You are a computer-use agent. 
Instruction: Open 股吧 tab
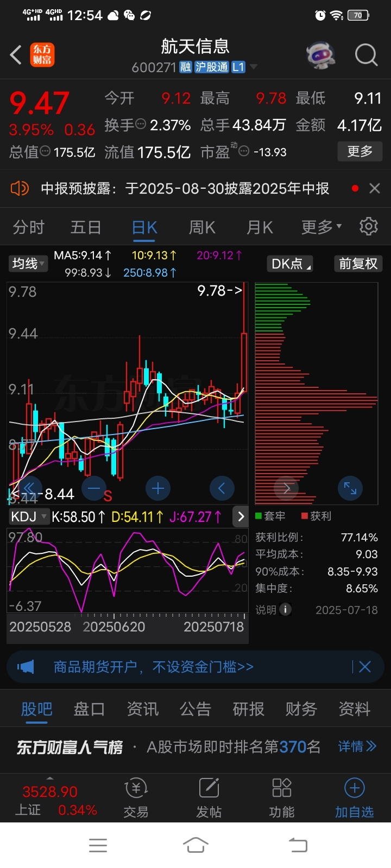37,709
